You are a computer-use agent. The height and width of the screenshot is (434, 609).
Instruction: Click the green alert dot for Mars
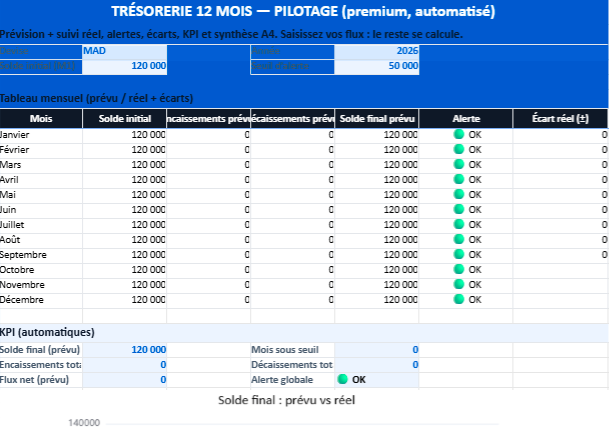click(459, 164)
